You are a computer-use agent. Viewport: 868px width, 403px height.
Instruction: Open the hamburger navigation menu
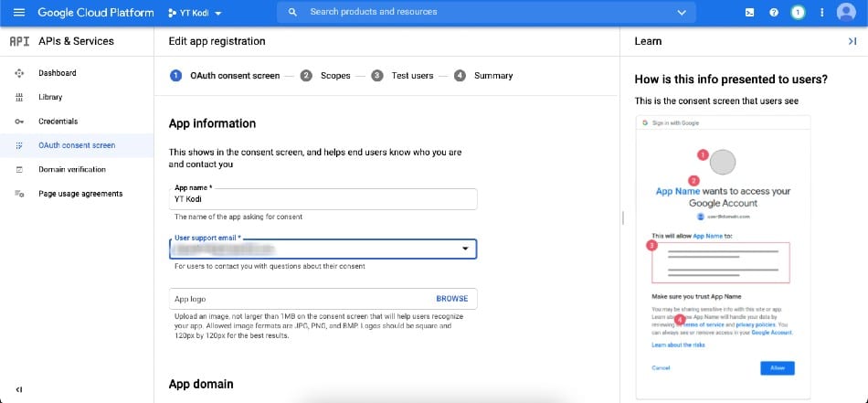[x=19, y=12]
